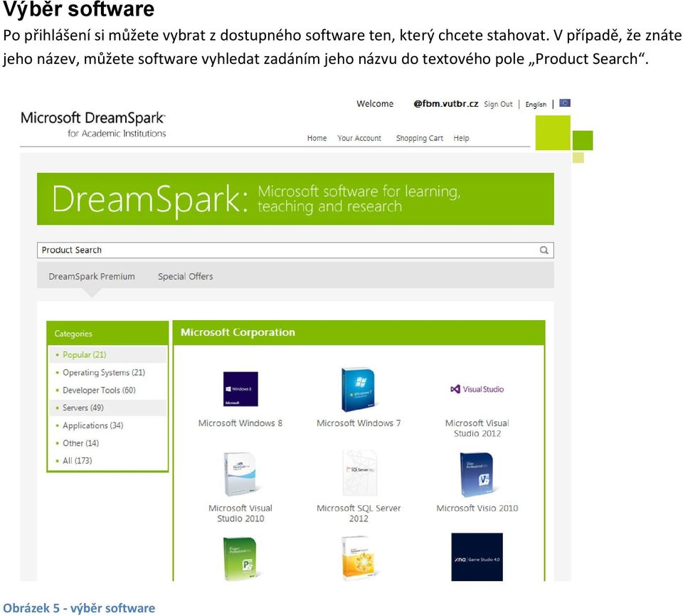This screenshot has height=616, width=683.
Task: Click the Microsoft SQL Server 2012 text link
Action: 359,513
